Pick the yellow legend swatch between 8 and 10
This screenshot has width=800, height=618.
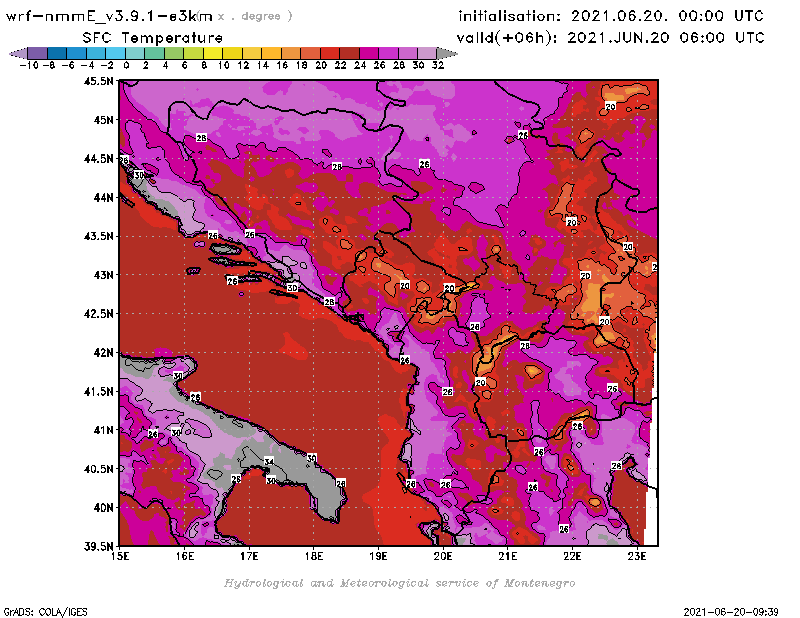pyautogui.click(x=213, y=53)
